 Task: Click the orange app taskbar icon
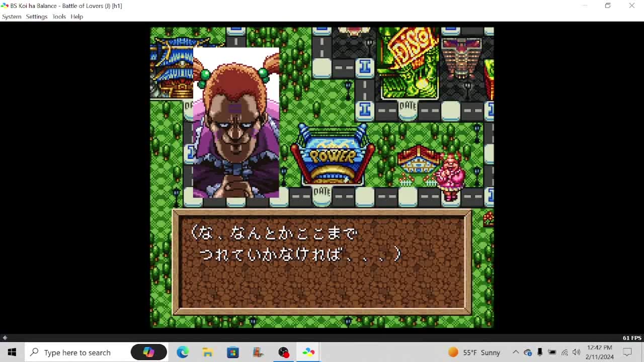(x=258, y=352)
